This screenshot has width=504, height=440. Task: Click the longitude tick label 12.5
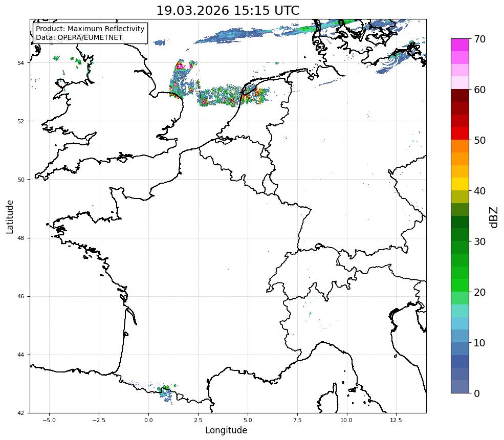coord(396,420)
